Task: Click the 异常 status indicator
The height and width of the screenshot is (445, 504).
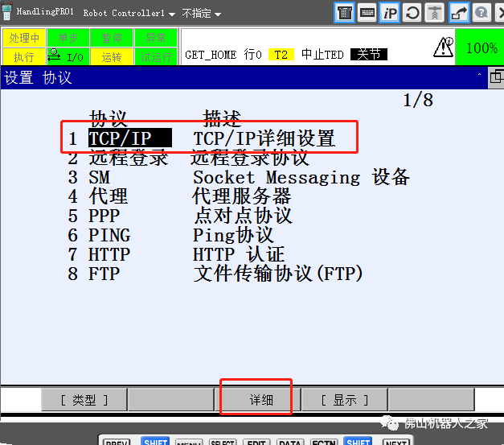Action: pyautogui.click(x=156, y=38)
